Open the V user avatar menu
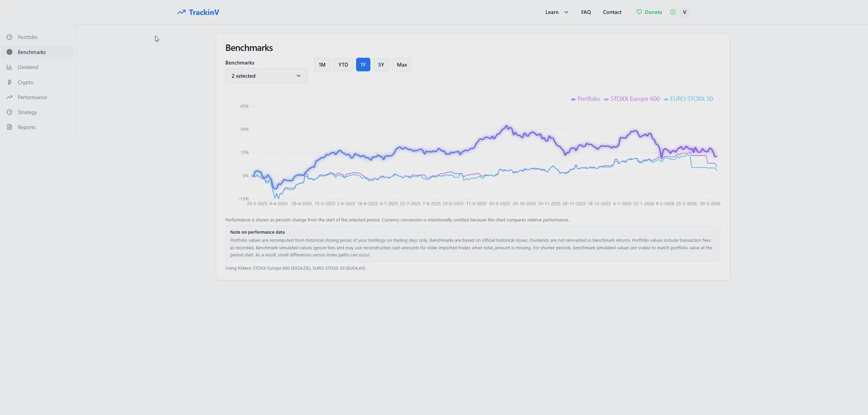Viewport: 868px width, 415px height. (684, 12)
